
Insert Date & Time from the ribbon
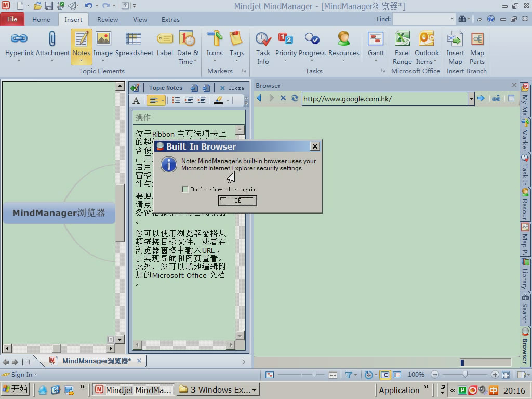(187, 47)
